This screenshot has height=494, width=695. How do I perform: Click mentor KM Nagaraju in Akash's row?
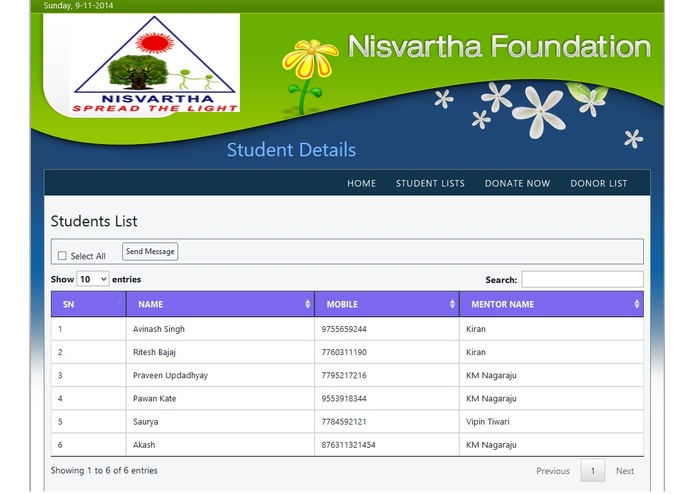[x=491, y=444]
